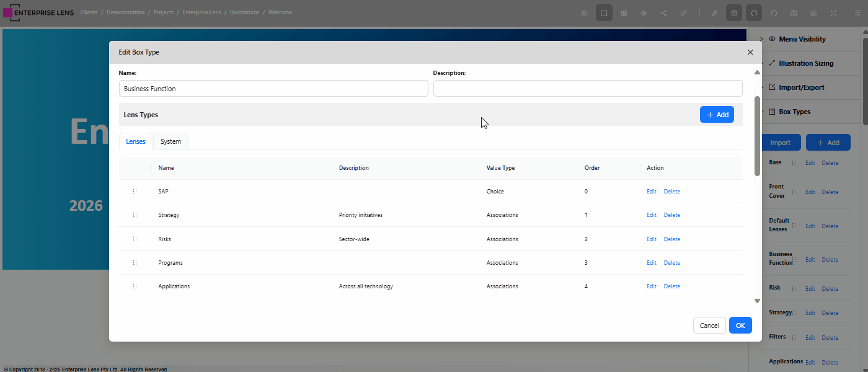Expand the Illustration Sizing section

(805, 63)
